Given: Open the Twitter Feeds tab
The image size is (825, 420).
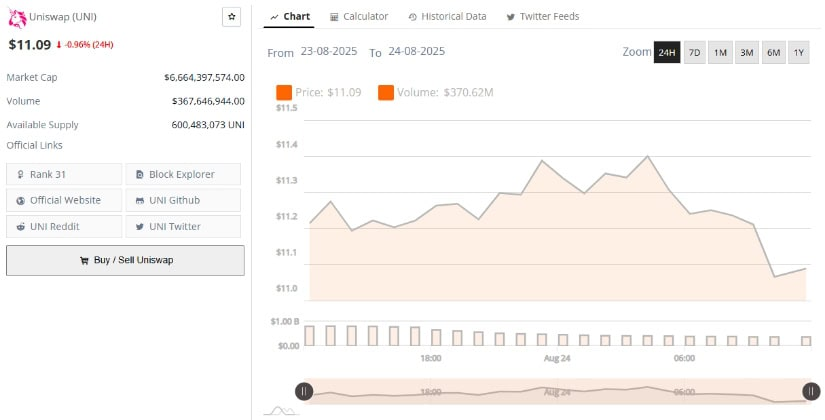Looking at the screenshot, I should coord(543,16).
